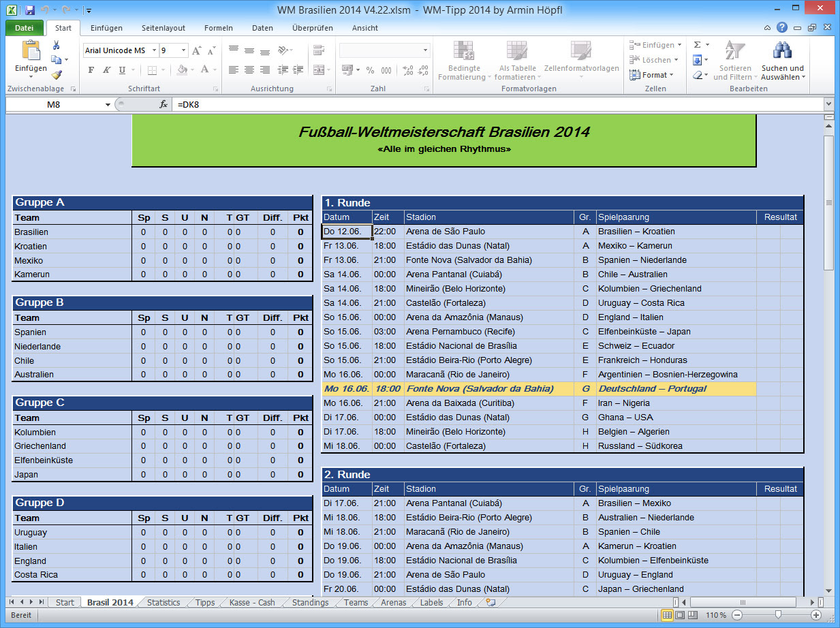This screenshot has width=840, height=628.
Task: Click the zoom out minus button
Action: point(736,615)
